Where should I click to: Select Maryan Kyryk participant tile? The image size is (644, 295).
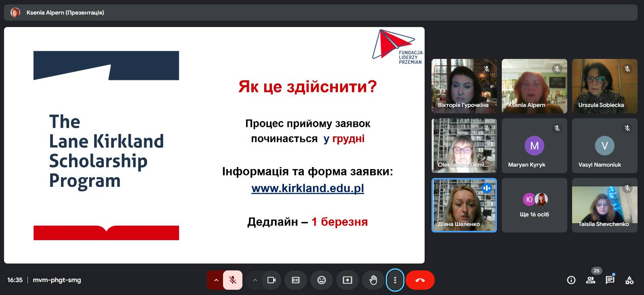point(535,146)
